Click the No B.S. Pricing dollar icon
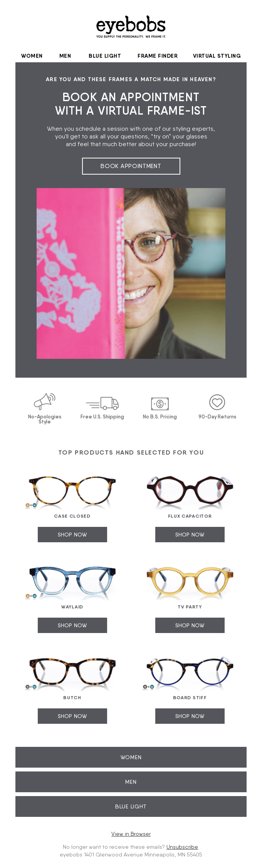 click(x=160, y=404)
